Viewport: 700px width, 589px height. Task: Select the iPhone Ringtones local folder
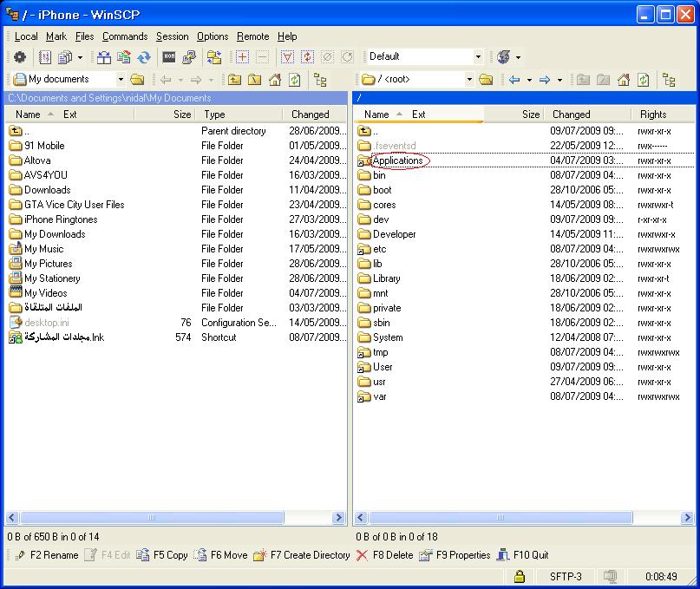[61, 219]
